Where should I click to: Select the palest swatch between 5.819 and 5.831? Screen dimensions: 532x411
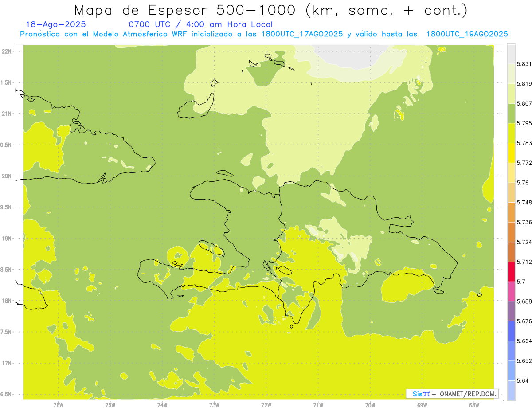tap(511, 74)
